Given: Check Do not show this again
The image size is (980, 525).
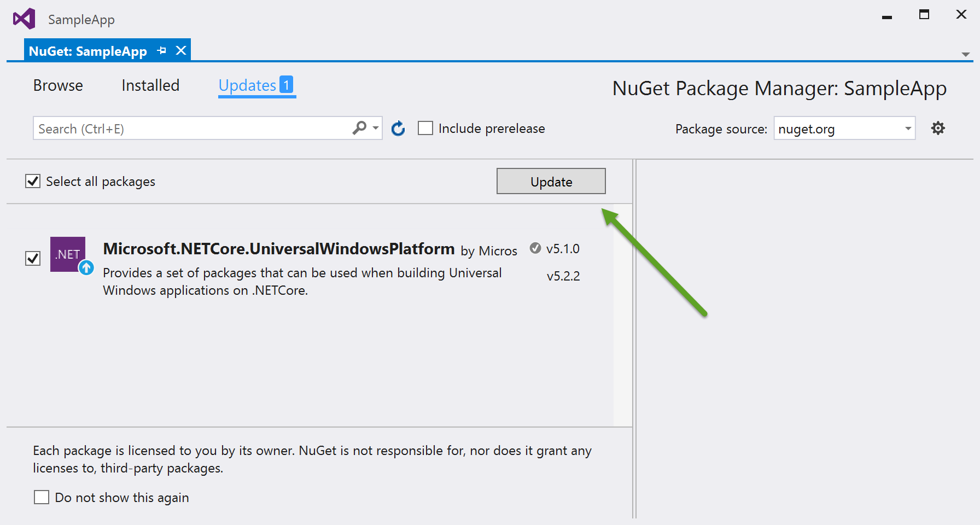Looking at the screenshot, I should (42, 497).
